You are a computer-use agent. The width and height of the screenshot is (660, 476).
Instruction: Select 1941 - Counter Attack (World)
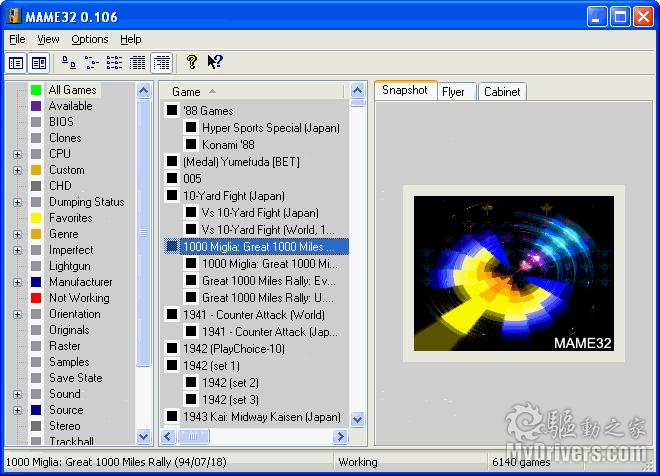[x=254, y=315]
